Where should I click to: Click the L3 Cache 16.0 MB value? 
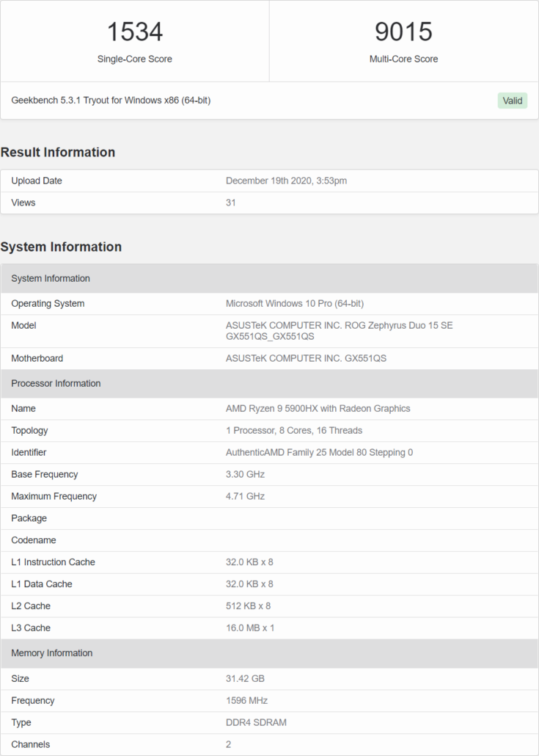250,628
